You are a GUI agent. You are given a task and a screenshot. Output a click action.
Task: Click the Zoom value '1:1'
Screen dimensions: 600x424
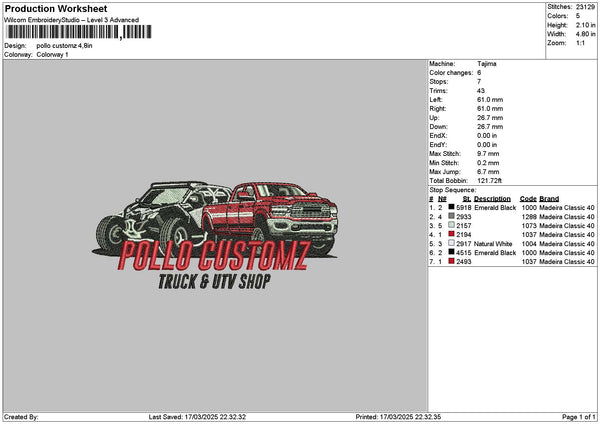580,43
